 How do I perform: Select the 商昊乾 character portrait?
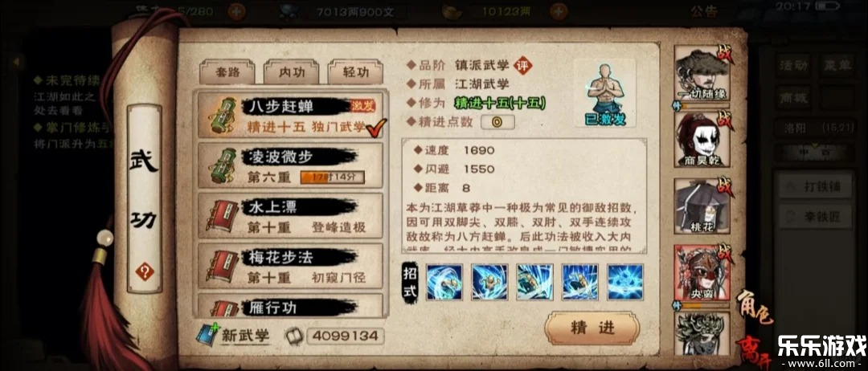click(702, 140)
